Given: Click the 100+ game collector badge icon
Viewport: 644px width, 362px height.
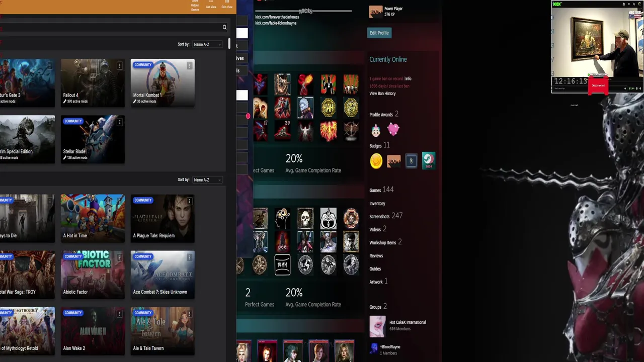Looking at the screenshot, I should pos(394,161).
